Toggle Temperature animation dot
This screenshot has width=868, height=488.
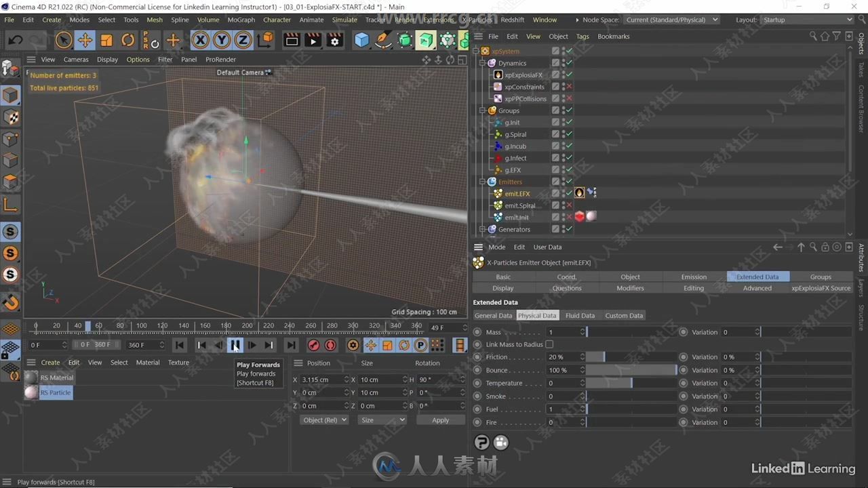[477, 384]
